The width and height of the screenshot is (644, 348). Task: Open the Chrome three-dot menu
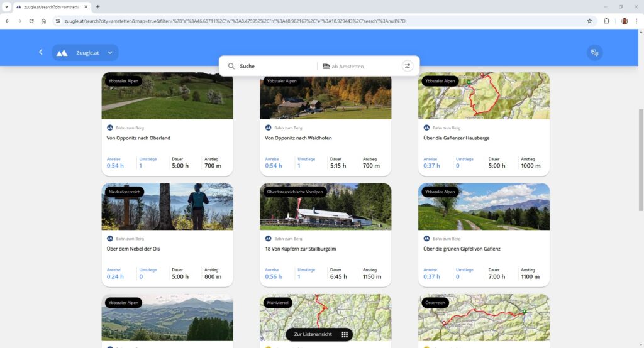(x=636, y=21)
